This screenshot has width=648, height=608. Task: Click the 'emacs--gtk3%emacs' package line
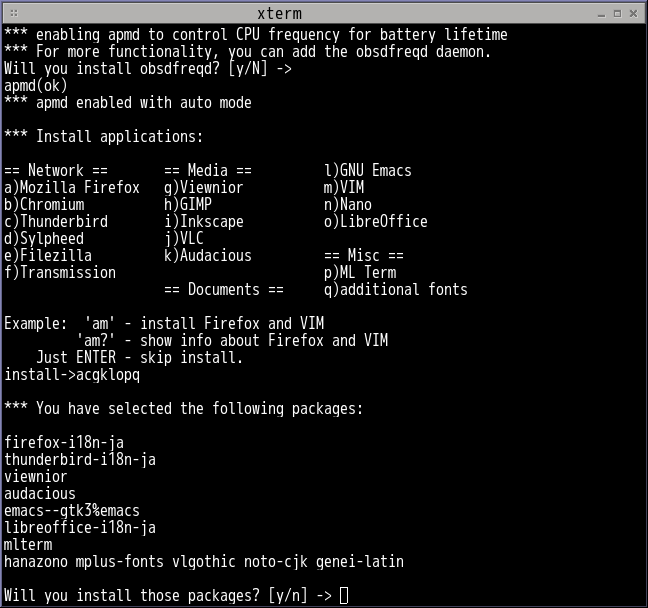(72, 511)
